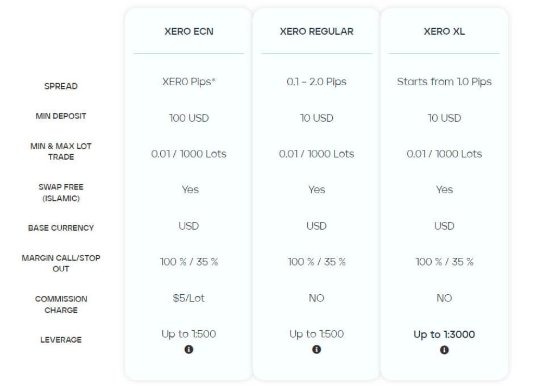Click the "XER0 Pips*" spread value
The height and width of the screenshot is (392, 556).
tap(188, 82)
